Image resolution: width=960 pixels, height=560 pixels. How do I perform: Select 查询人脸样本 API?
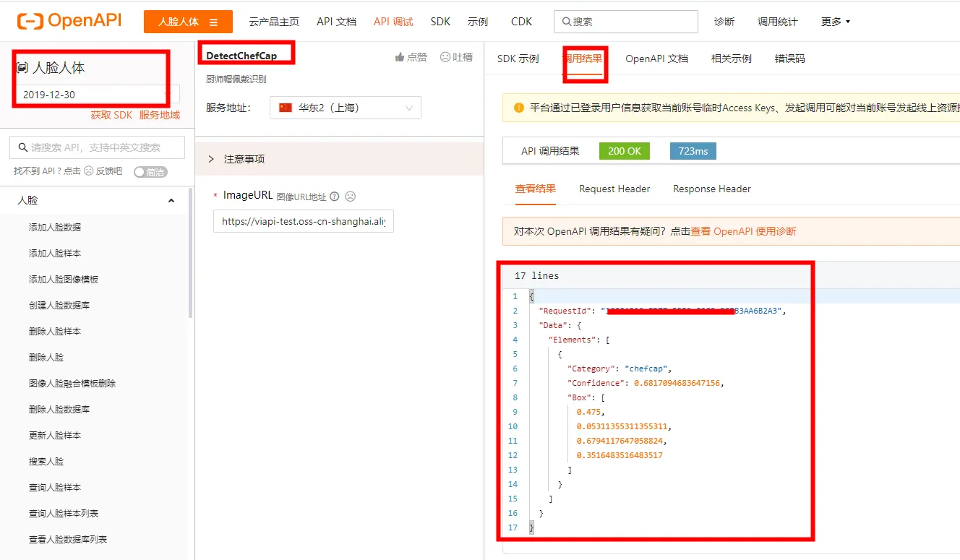point(55,487)
